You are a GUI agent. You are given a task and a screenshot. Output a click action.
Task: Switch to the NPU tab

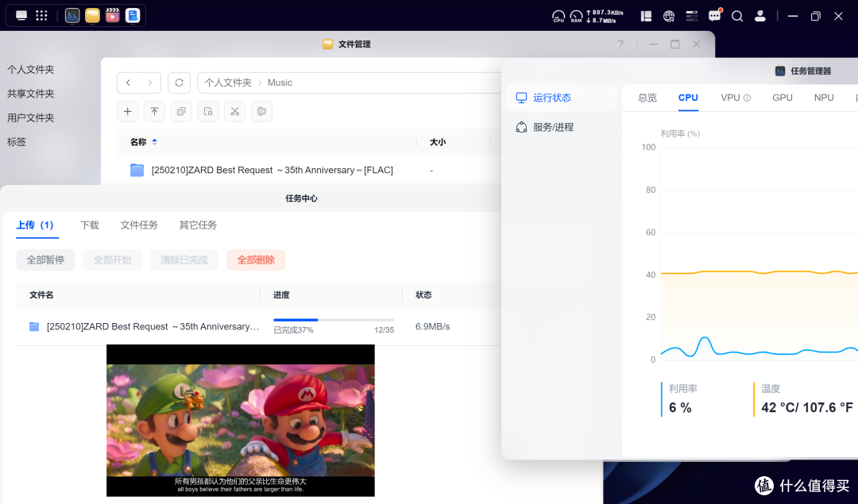coord(824,98)
